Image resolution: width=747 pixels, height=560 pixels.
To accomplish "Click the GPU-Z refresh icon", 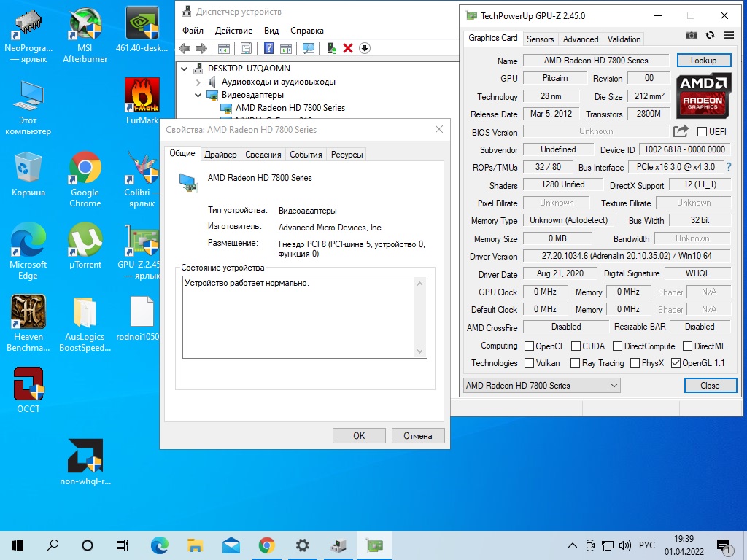I will 711,35.
